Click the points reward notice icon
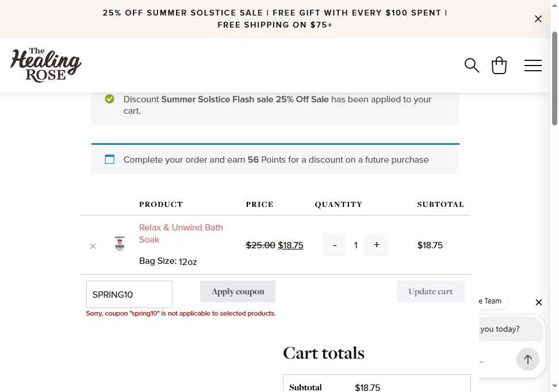The width and height of the screenshot is (559, 392). tap(109, 159)
